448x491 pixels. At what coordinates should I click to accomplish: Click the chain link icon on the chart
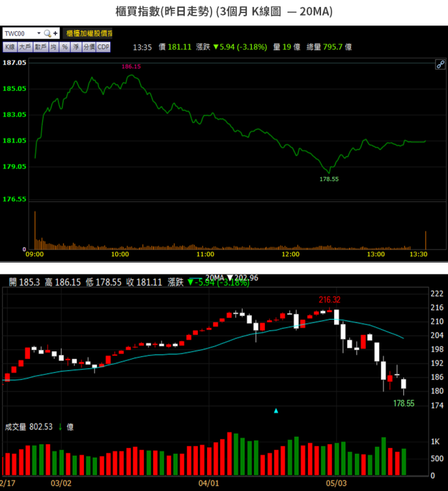440,65
